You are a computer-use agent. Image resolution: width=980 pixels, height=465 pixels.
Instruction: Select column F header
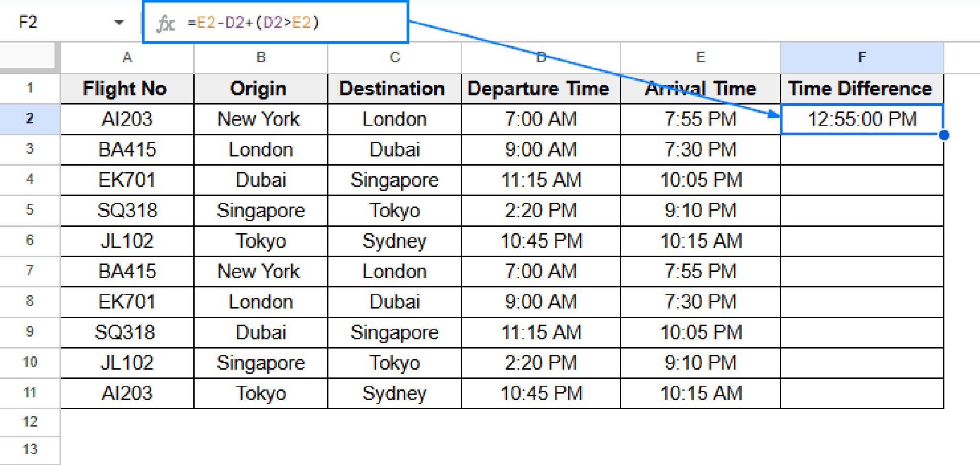point(861,57)
